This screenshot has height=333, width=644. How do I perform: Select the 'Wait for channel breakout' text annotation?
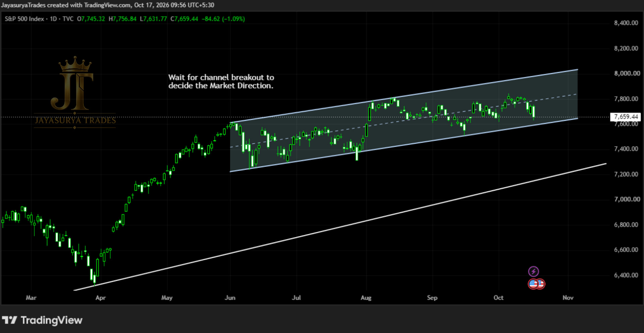(x=221, y=82)
